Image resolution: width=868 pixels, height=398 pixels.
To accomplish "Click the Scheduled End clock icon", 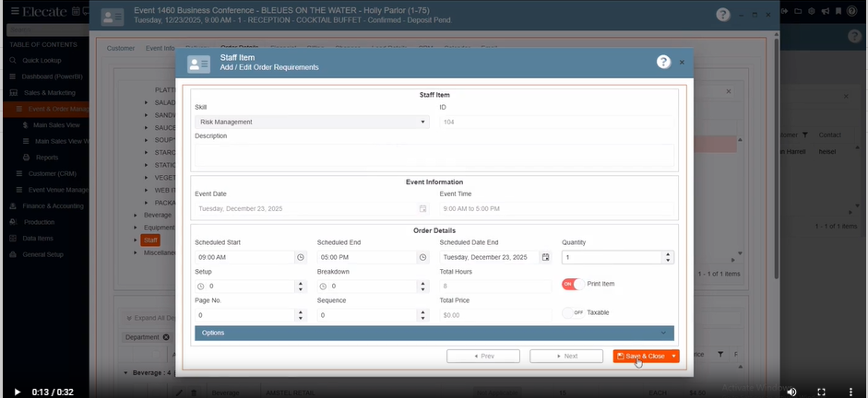I will tap(422, 257).
